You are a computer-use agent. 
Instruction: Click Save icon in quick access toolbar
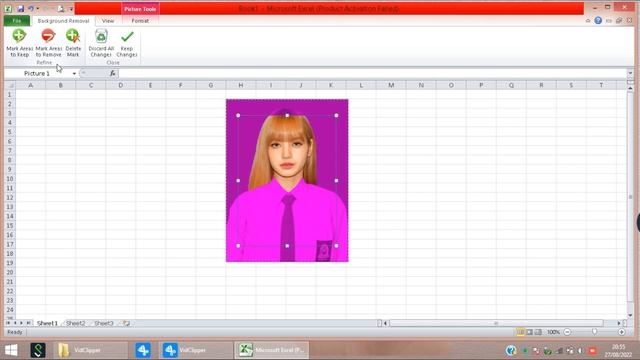[20, 8]
